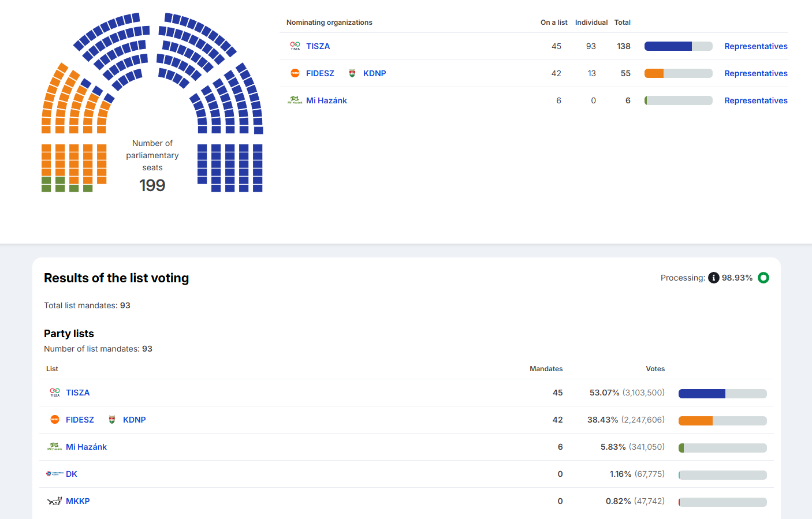Open the DK party list link
This screenshot has height=519, width=812.
[x=72, y=474]
